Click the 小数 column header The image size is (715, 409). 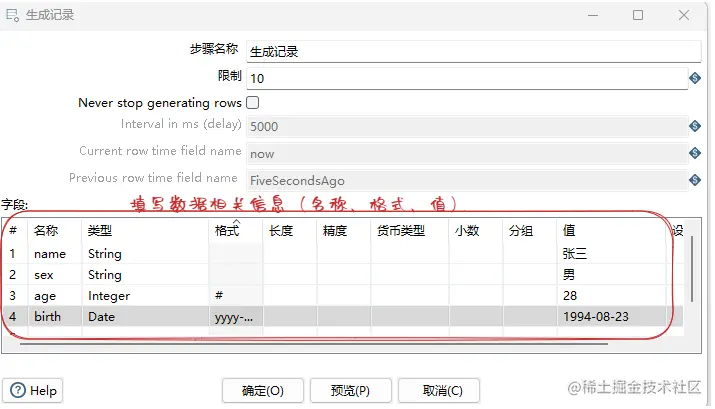(x=476, y=231)
